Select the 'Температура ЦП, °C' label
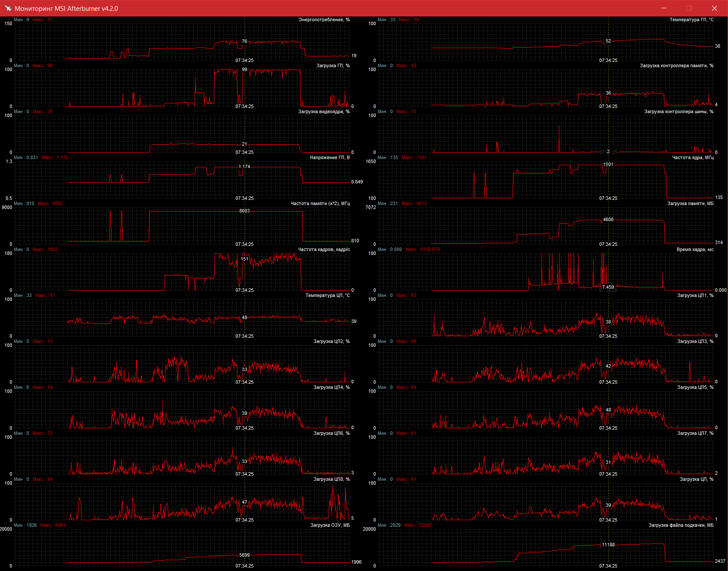 (327, 296)
